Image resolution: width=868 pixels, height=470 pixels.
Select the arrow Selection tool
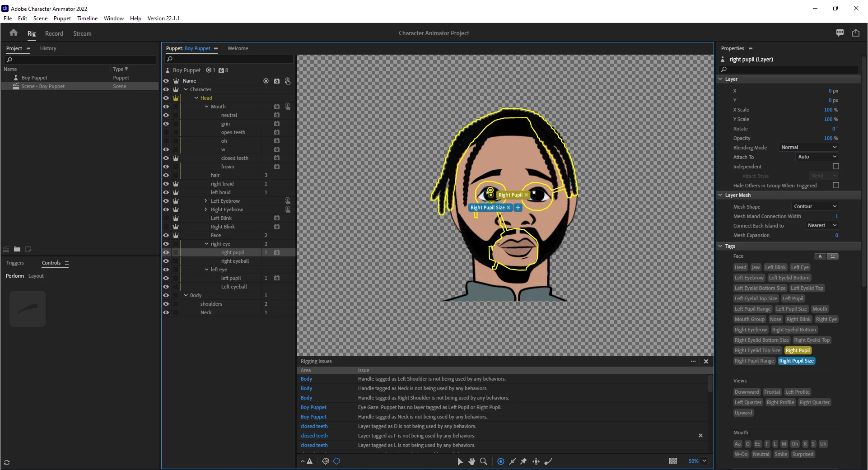click(460, 461)
